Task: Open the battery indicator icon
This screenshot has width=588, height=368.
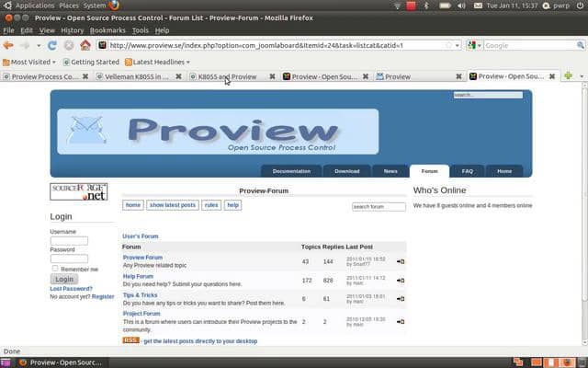Action: pos(445,6)
